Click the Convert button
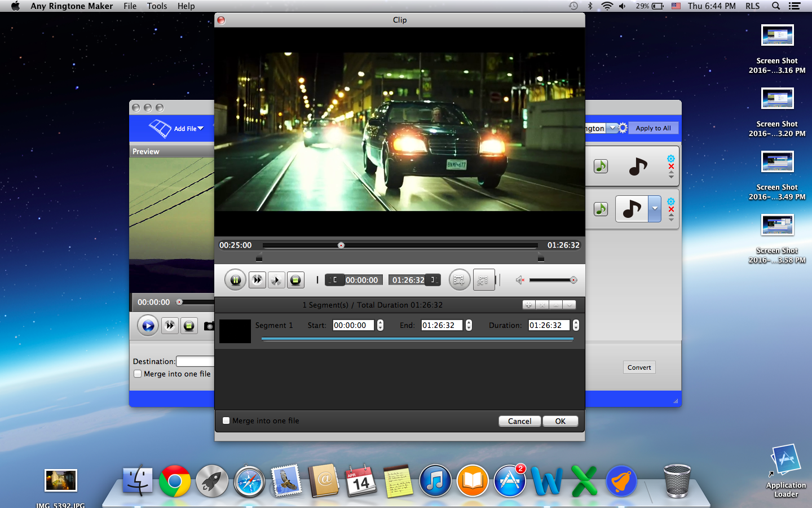Image resolution: width=812 pixels, height=508 pixels. pos(639,367)
